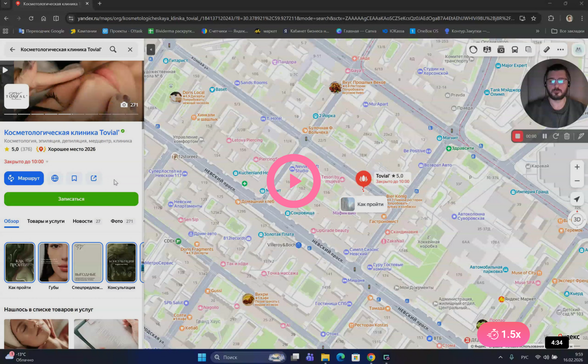This screenshot has width=588, height=364.
Task: Delete the current screen recording
Action: (x=567, y=136)
